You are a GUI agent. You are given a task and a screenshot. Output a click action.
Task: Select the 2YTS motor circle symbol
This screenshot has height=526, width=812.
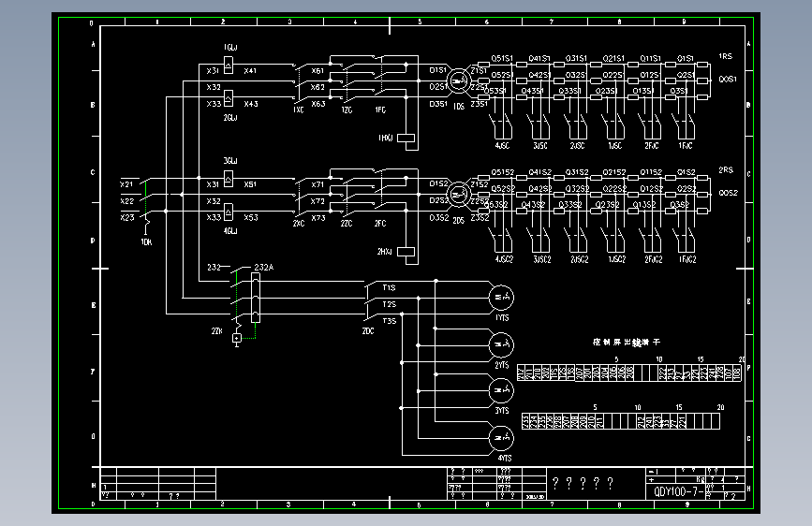(501, 344)
